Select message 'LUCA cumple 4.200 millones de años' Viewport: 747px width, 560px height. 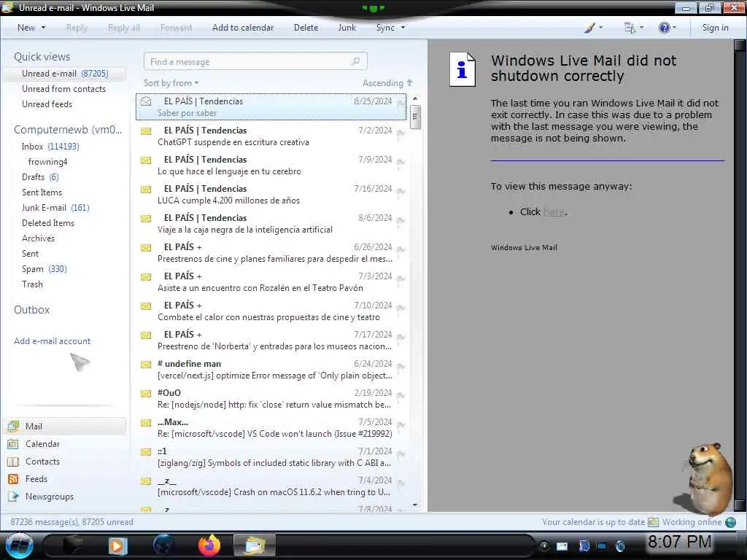[271, 194]
